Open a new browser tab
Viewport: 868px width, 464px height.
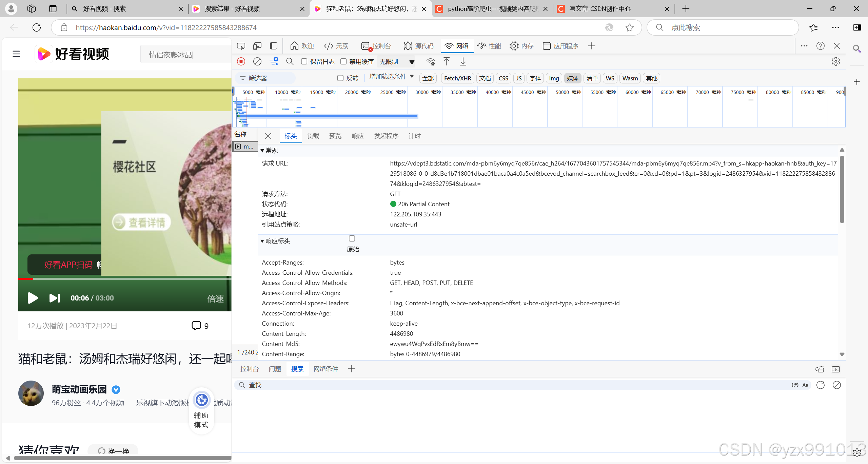[x=686, y=8]
